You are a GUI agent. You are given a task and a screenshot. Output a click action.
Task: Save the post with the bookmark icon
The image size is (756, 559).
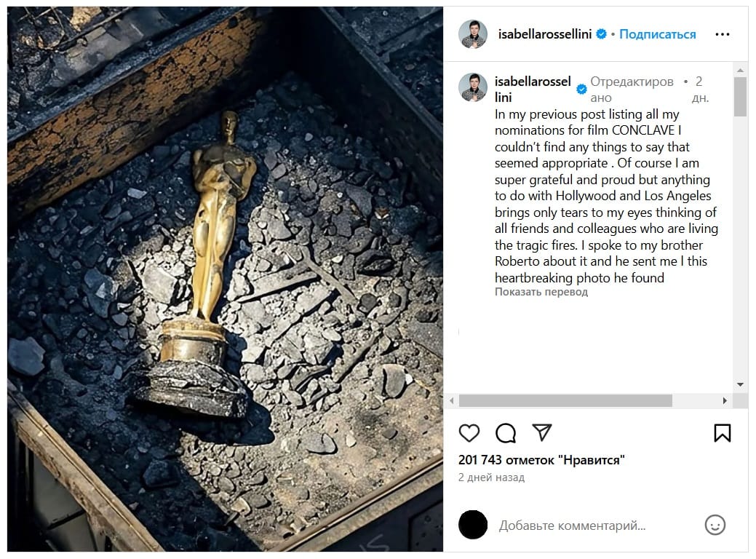click(x=723, y=432)
